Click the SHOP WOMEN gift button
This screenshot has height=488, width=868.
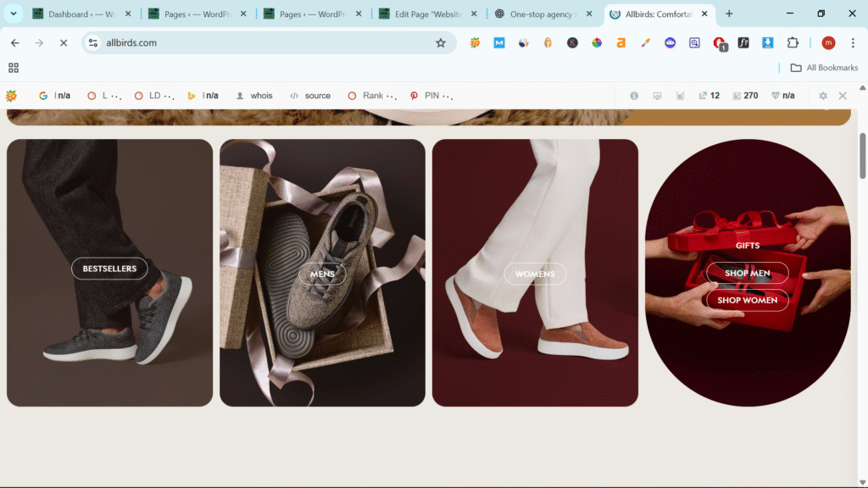747,301
